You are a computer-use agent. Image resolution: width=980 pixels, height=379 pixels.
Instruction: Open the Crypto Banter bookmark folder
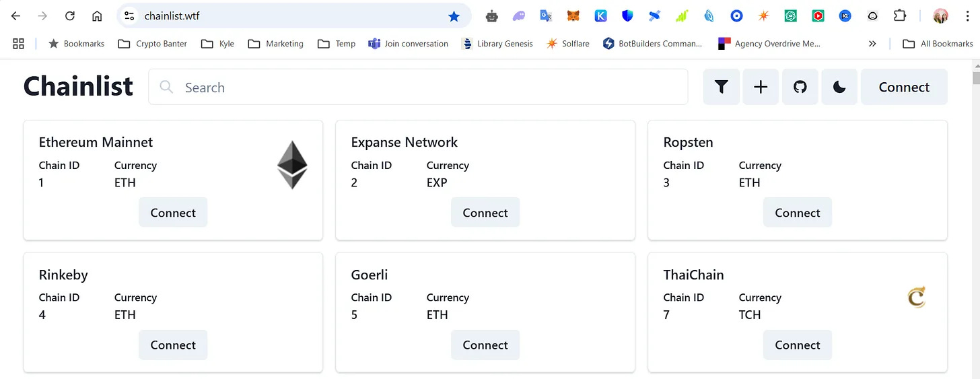coord(153,44)
